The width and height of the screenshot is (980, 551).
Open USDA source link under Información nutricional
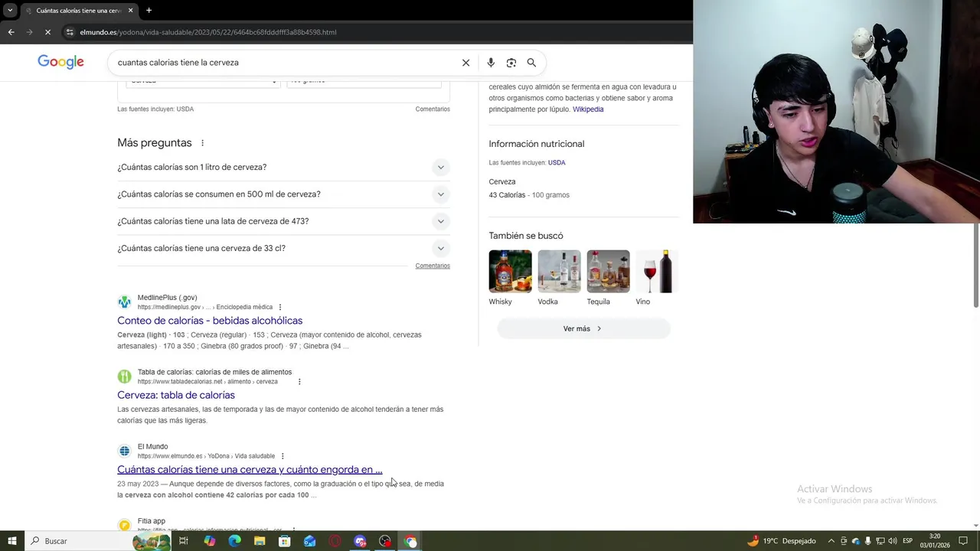(557, 162)
